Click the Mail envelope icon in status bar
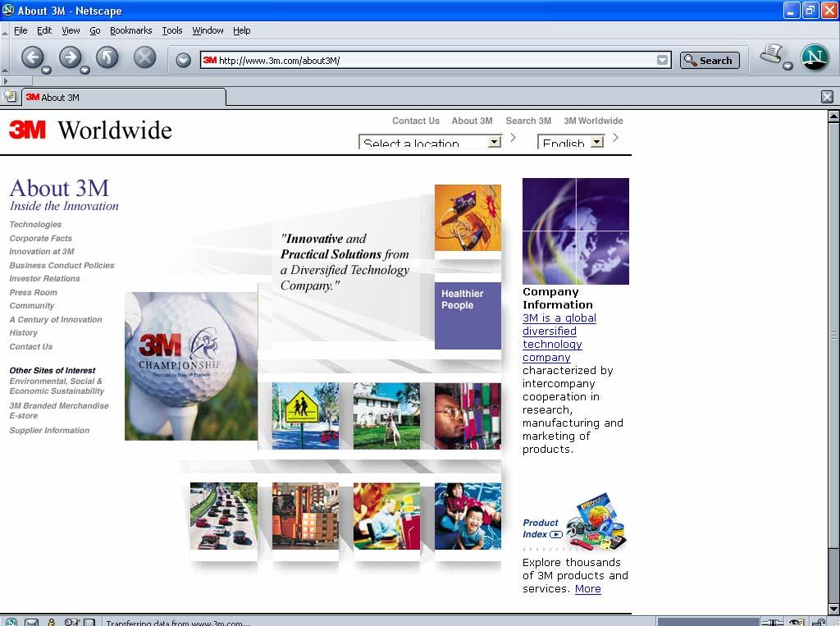This screenshot has height=626, width=840. coord(32,622)
